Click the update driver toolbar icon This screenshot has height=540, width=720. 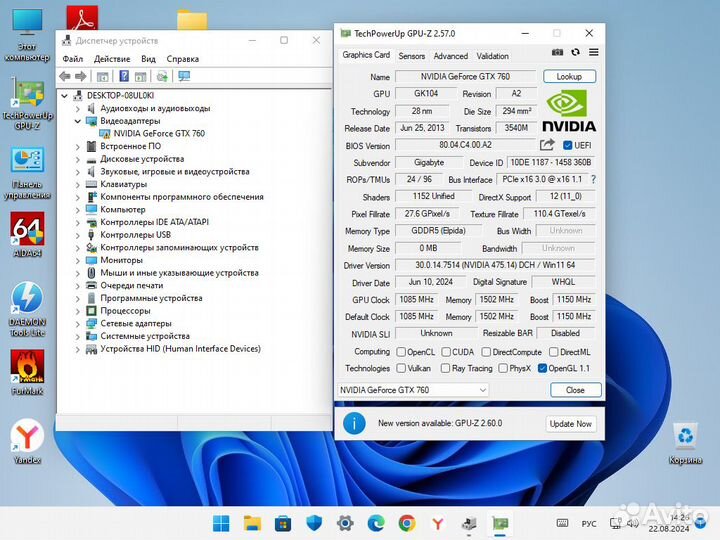(162, 76)
